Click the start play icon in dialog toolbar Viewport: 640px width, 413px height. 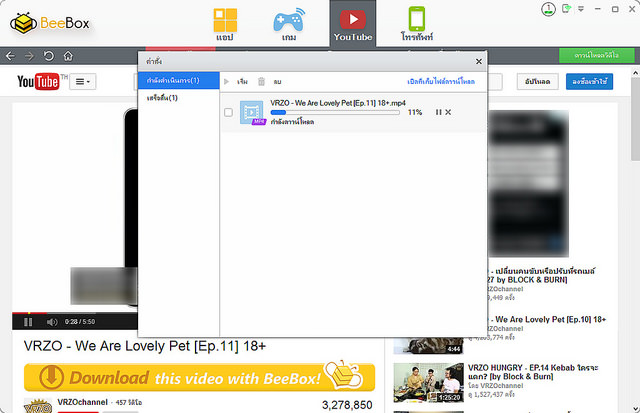coord(227,82)
